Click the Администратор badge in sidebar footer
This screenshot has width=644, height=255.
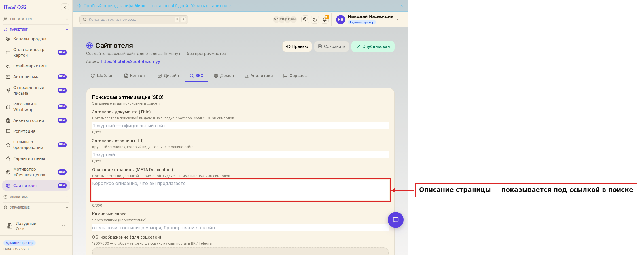(x=20, y=243)
